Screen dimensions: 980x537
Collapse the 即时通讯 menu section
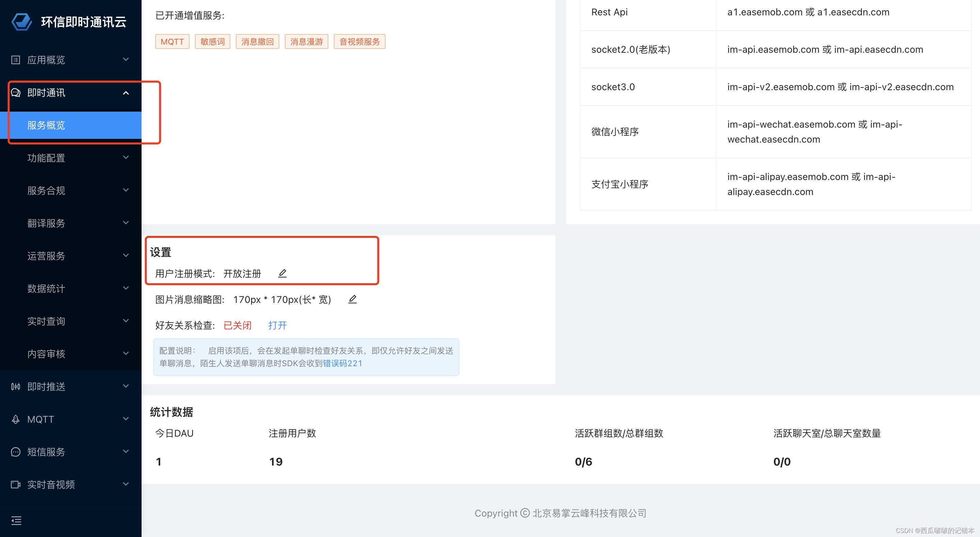126,93
